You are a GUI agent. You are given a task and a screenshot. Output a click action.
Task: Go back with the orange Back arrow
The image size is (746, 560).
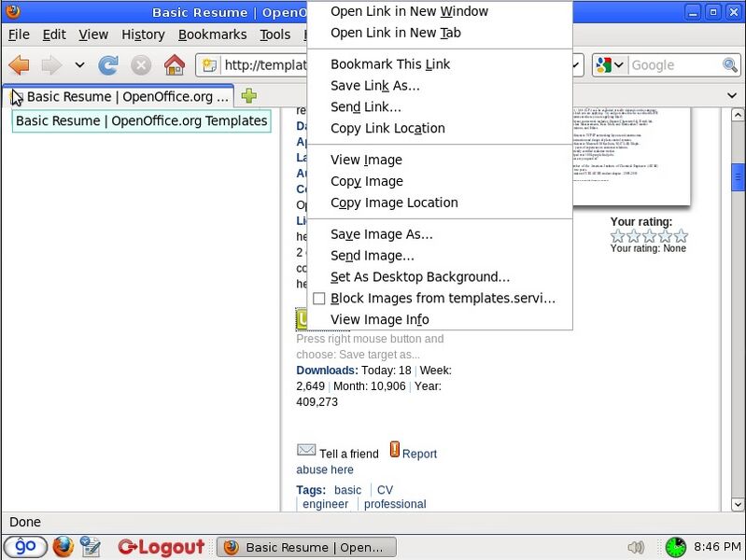coord(19,64)
